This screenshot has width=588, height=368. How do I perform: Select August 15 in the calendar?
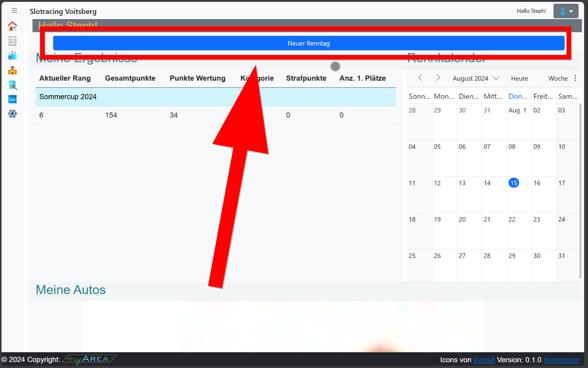point(513,183)
